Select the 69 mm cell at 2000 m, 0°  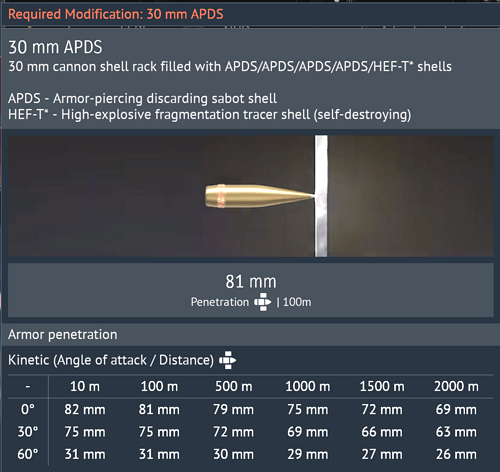point(456,409)
